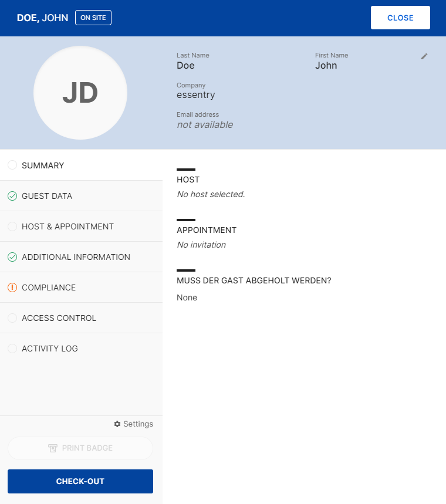
Task: Open the Additional Information section
Action: pyautogui.click(x=81, y=257)
